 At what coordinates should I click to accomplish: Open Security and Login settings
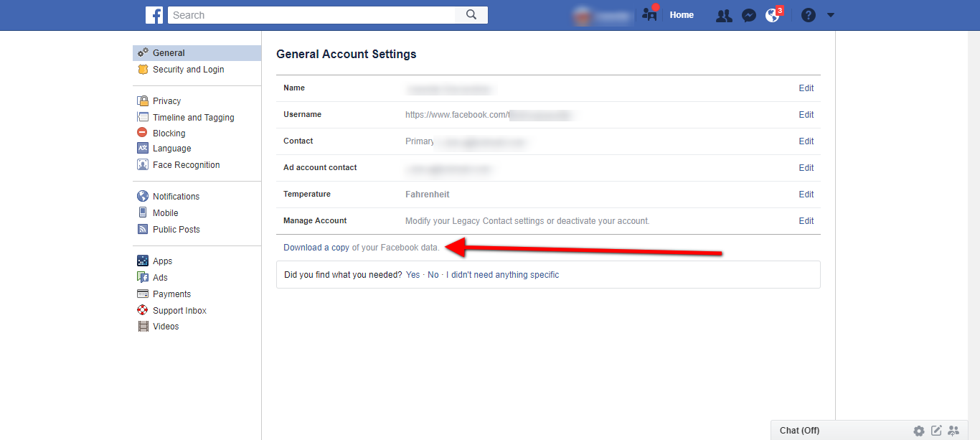pyautogui.click(x=188, y=70)
